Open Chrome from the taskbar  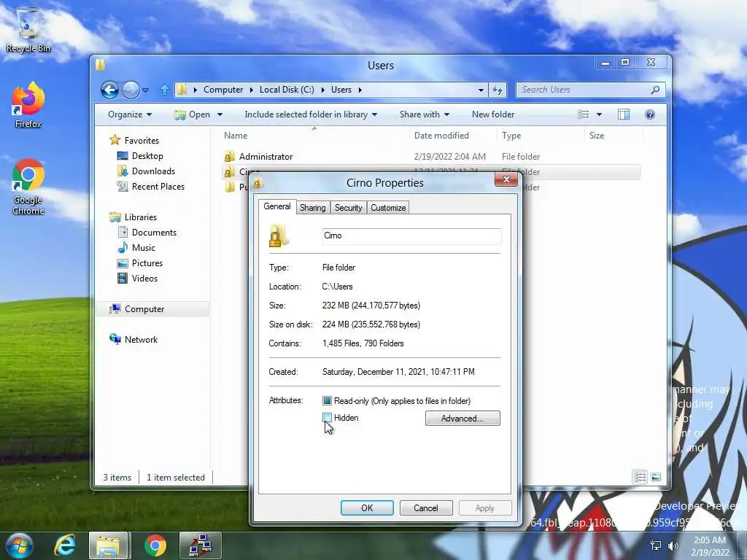click(155, 545)
